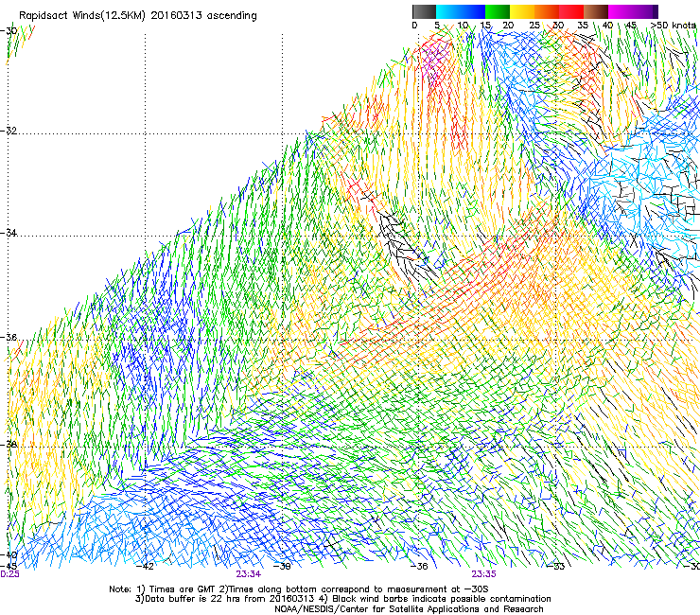Click the yellow 20-25 knots legend segment
This screenshot has width=700, height=615.
[522, 11]
